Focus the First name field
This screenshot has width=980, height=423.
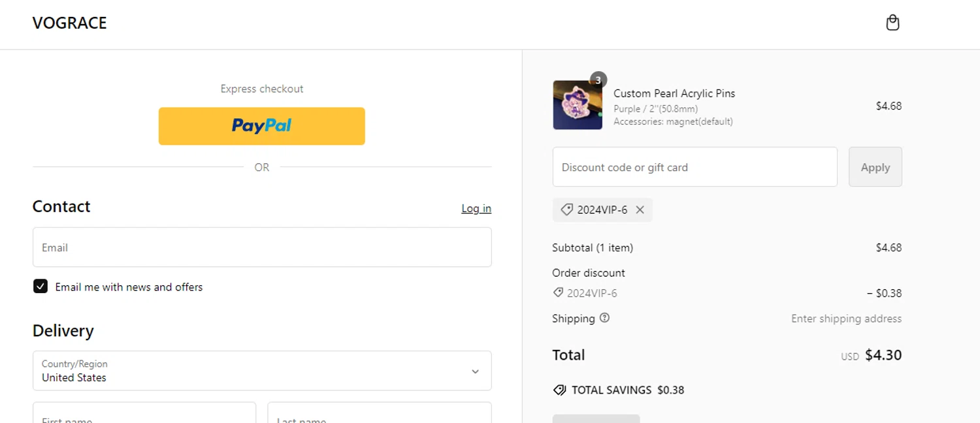pos(144,414)
